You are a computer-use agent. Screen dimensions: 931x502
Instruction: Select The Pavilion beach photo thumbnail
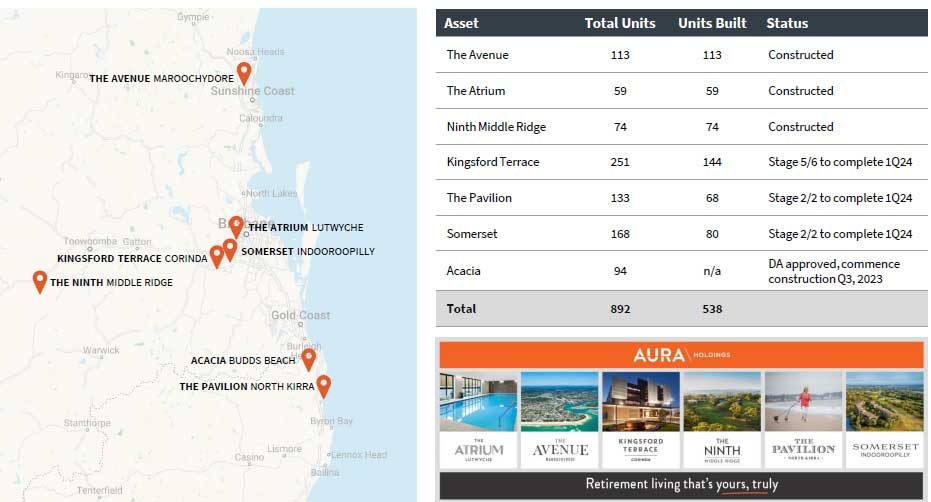[803, 401]
